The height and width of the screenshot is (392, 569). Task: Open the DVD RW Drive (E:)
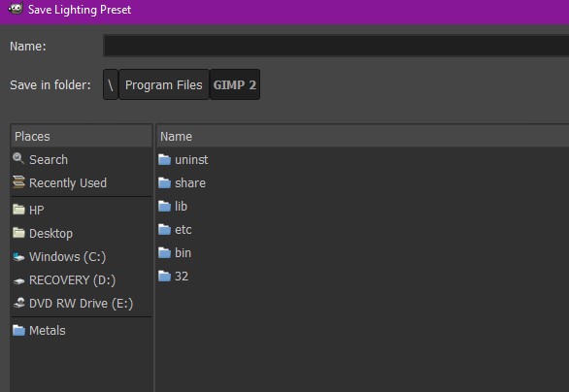[x=81, y=303]
